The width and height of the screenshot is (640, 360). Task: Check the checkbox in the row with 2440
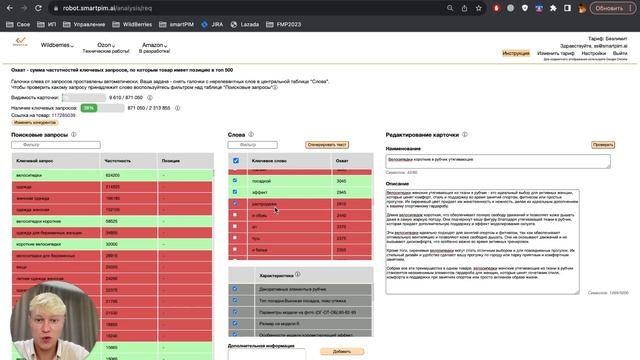point(235,214)
